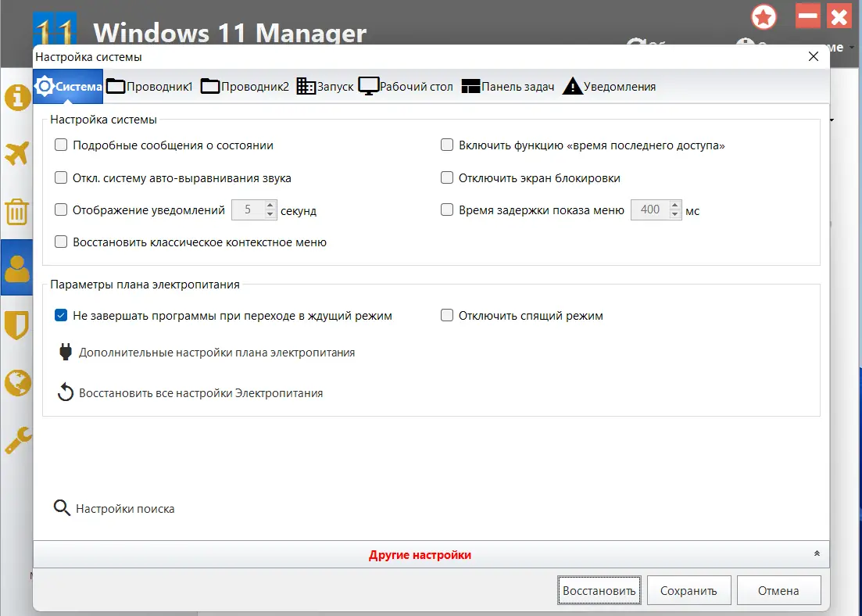Image resolution: width=862 pixels, height=616 pixels.
Task: Toggle Время задержки показа меню checkbox
Action: 447,210
